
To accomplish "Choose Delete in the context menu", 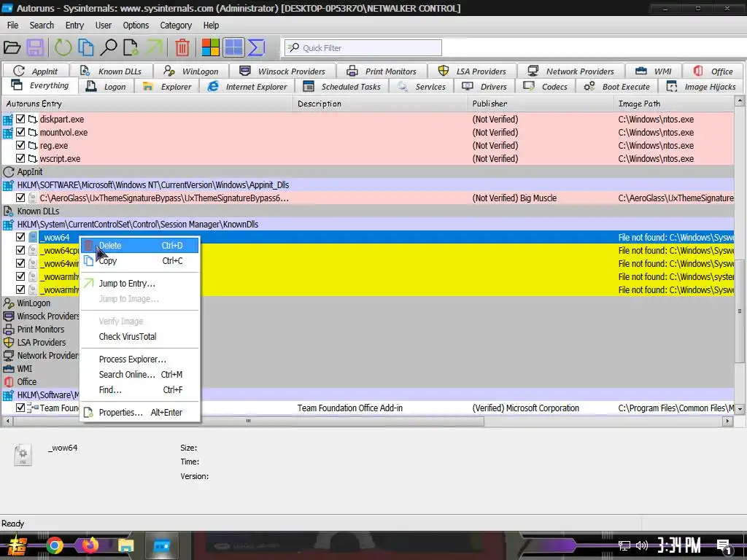I will (x=139, y=246).
